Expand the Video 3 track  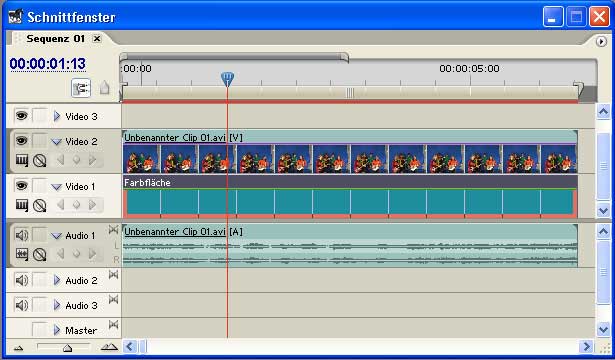point(57,116)
